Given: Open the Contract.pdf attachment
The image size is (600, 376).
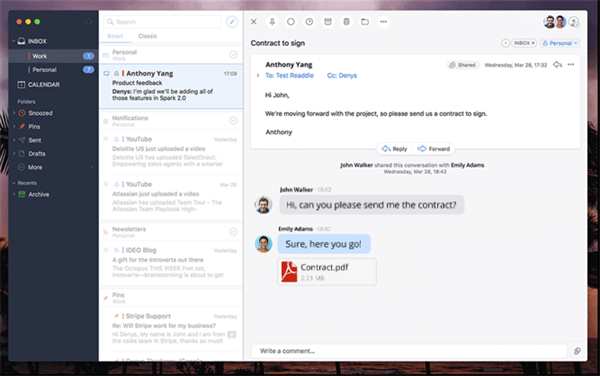Looking at the screenshot, I should click(x=327, y=272).
